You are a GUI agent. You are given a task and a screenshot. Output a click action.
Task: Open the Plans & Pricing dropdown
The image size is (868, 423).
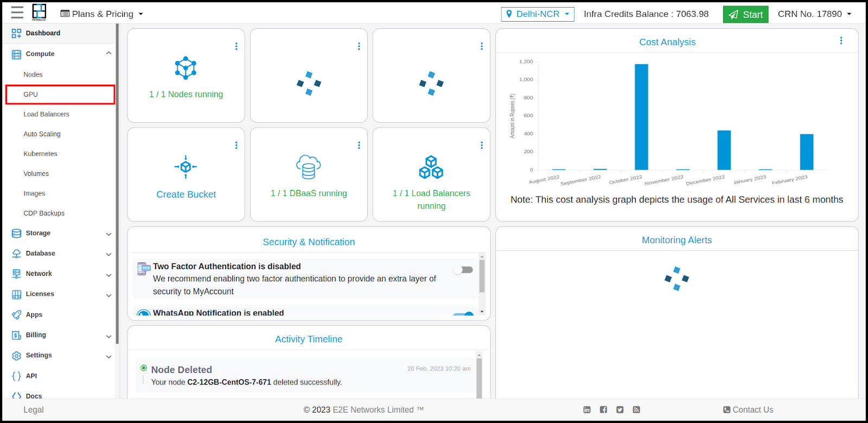101,14
